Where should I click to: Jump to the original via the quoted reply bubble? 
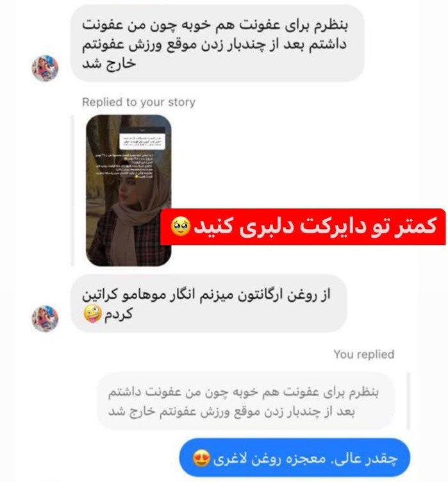(x=245, y=401)
